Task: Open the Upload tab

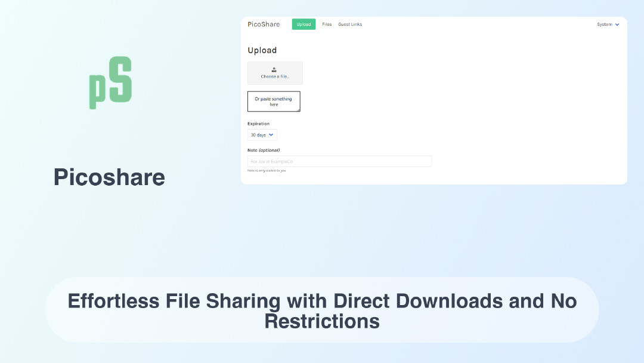Action: click(x=304, y=24)
